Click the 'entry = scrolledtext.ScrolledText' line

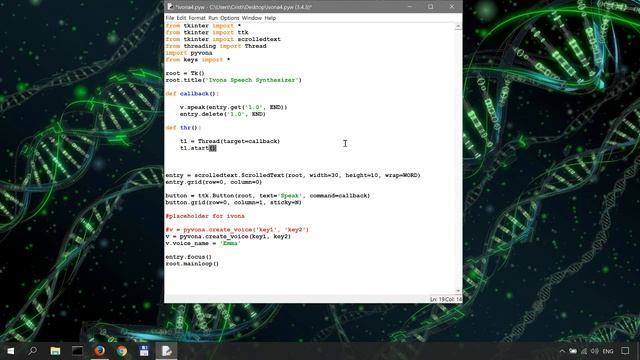pos(293,175)
